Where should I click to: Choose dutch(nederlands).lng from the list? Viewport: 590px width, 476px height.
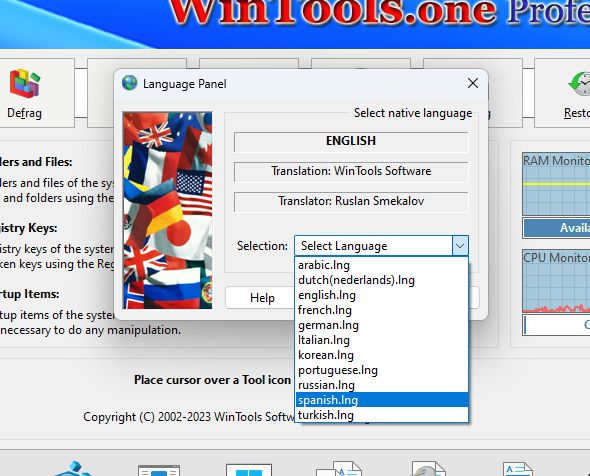pos(382,280)
